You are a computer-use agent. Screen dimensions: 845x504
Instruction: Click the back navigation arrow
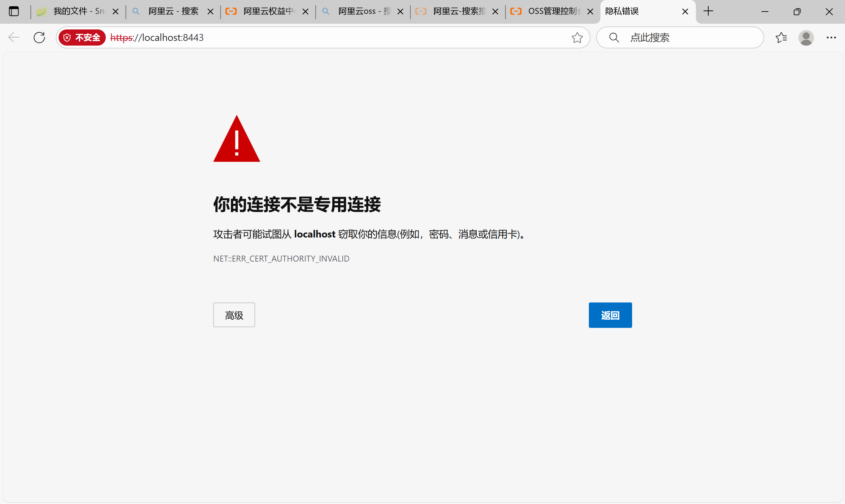pos(14,37)
